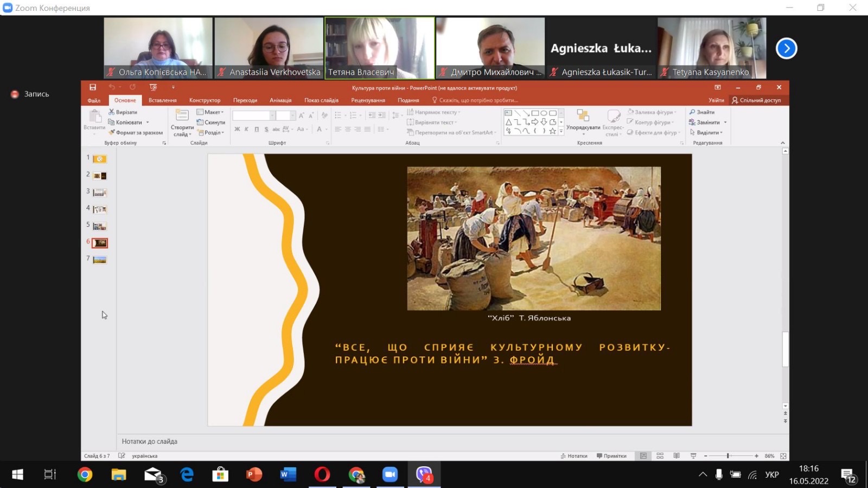Screen dimensions: 868x488
Task: Toggle the Нотатки notes pane in status bar
Action: (574, 456)
